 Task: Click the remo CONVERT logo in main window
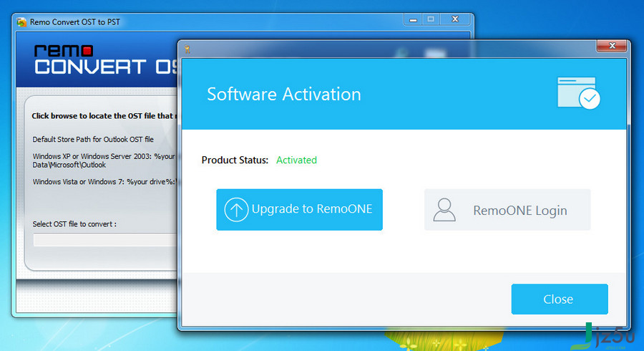pyautogui.click(x=106, y=60)
